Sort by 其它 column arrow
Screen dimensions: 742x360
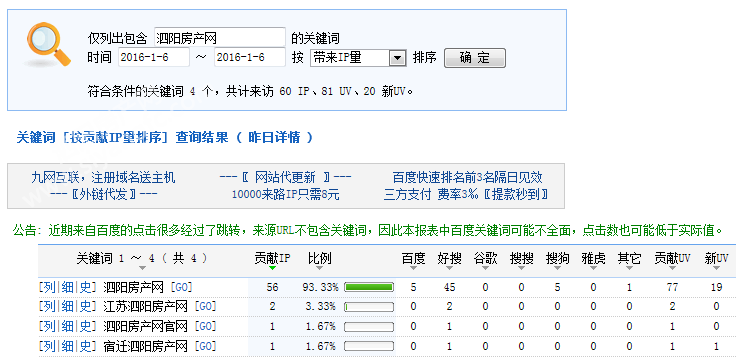pos(629,268)
